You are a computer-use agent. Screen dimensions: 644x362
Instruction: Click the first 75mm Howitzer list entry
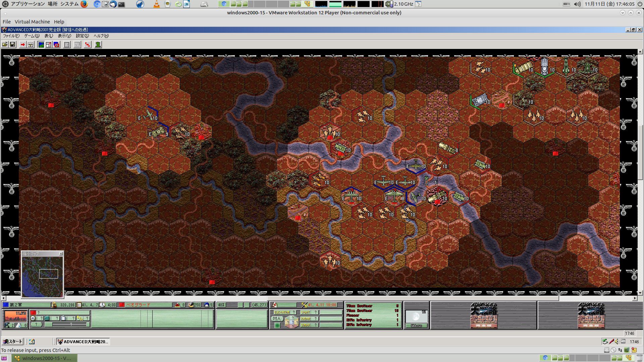click(x=373, y=306)
